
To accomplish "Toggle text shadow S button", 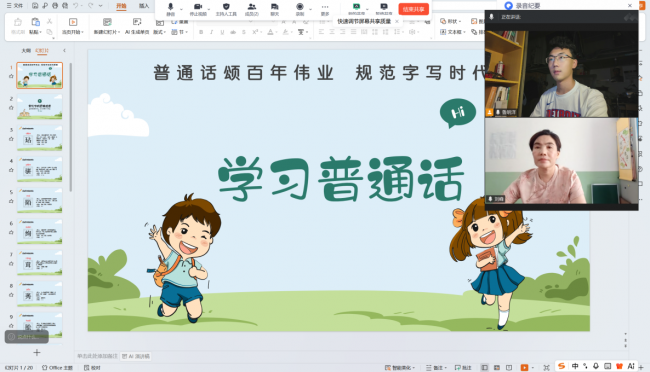I will coord(244,32).
